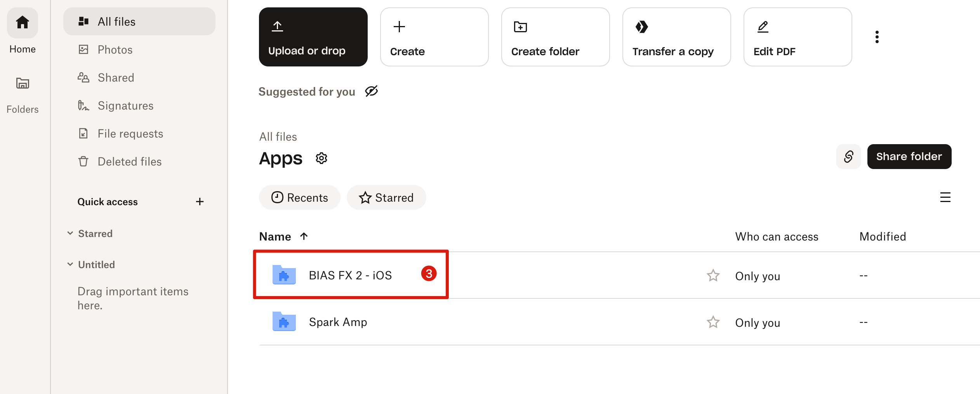Click the Quick access heading

tap(108, 202)
